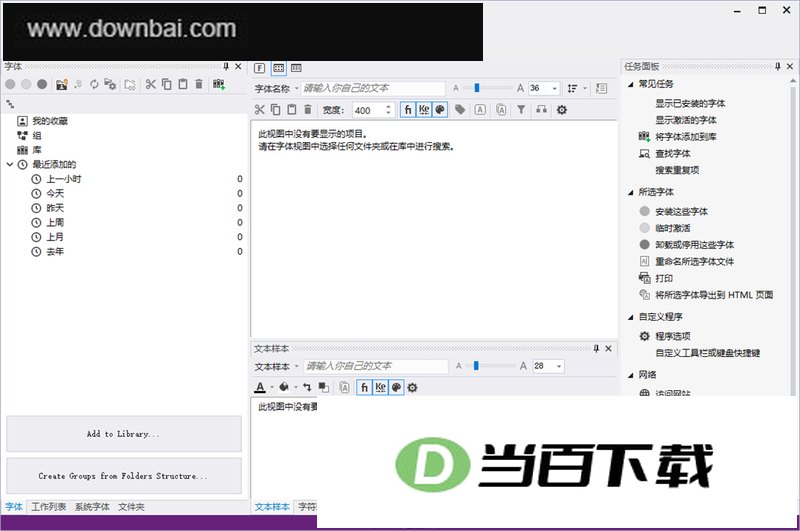
Task: Switch to the 工作列表 tab
Action: pos(48,507)
